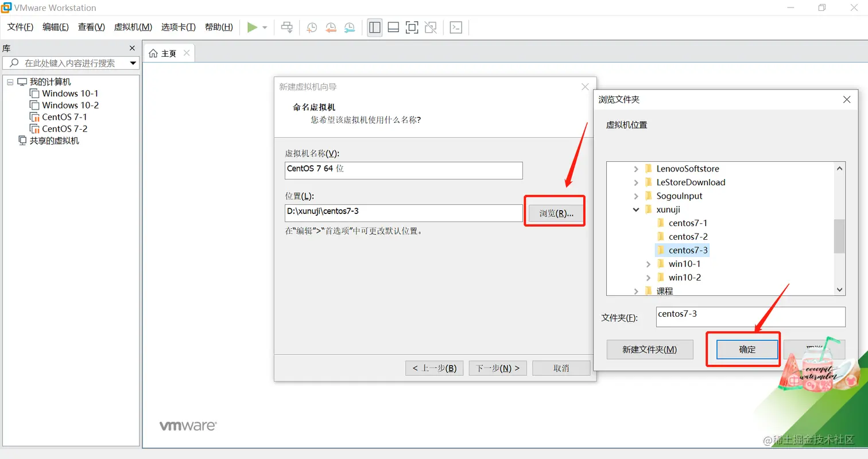Screen dimensions: 868x459
Task: Close the 浏览文件夹 dialog
Action: [x=847, y=99]
